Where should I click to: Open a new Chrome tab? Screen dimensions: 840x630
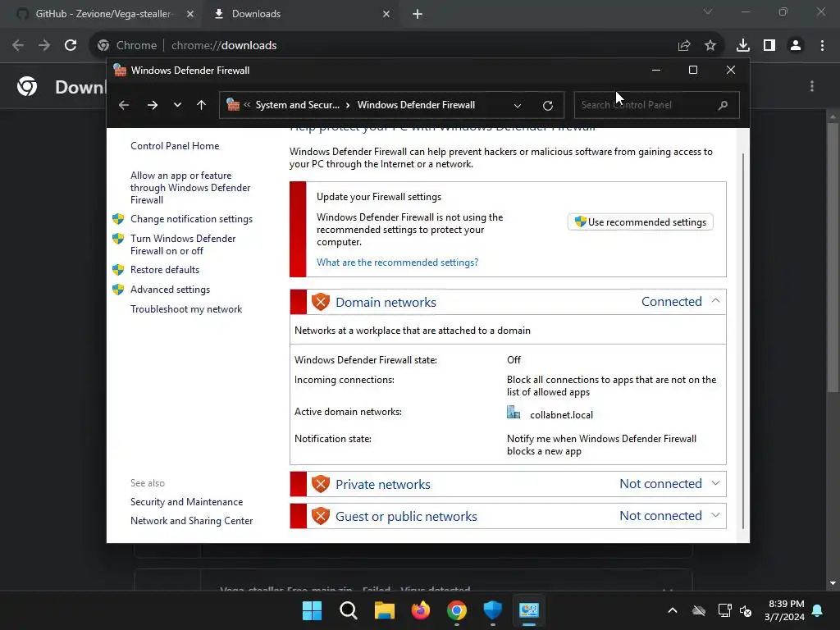coord(418,14)
